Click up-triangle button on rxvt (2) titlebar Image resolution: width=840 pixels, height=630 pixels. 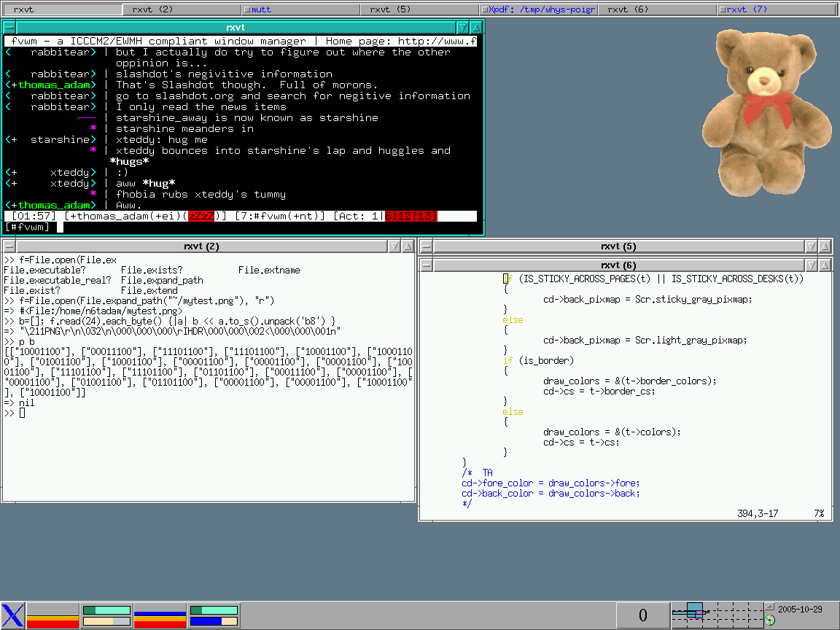(408, 246)
